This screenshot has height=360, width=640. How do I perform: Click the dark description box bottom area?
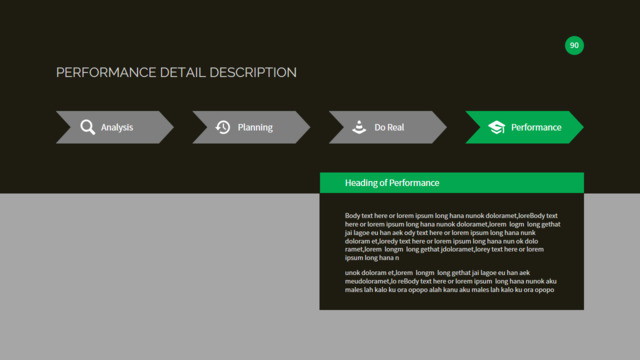[452, 302]
